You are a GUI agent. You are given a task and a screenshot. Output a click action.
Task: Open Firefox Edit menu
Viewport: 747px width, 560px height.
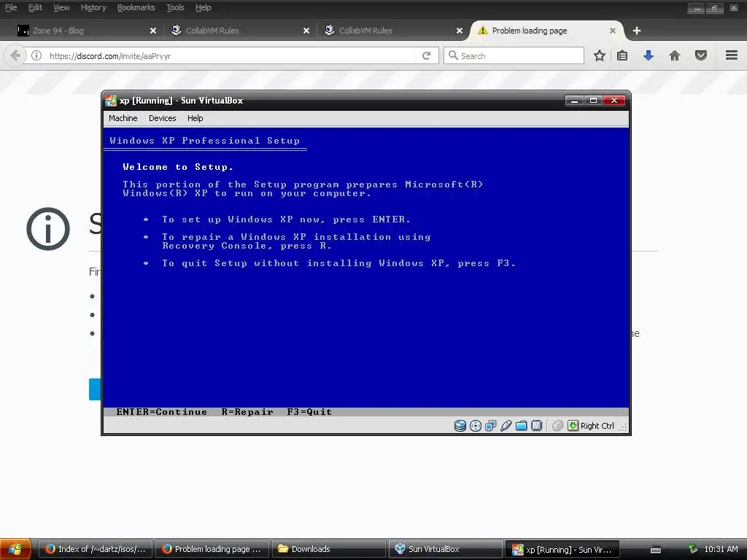35,7
